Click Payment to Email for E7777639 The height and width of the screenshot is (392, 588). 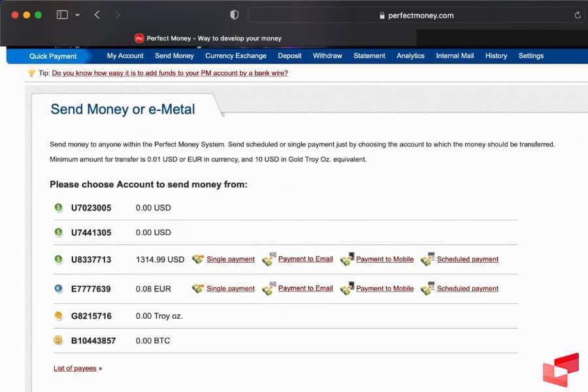pyautogui.click(x=306, y=289)
